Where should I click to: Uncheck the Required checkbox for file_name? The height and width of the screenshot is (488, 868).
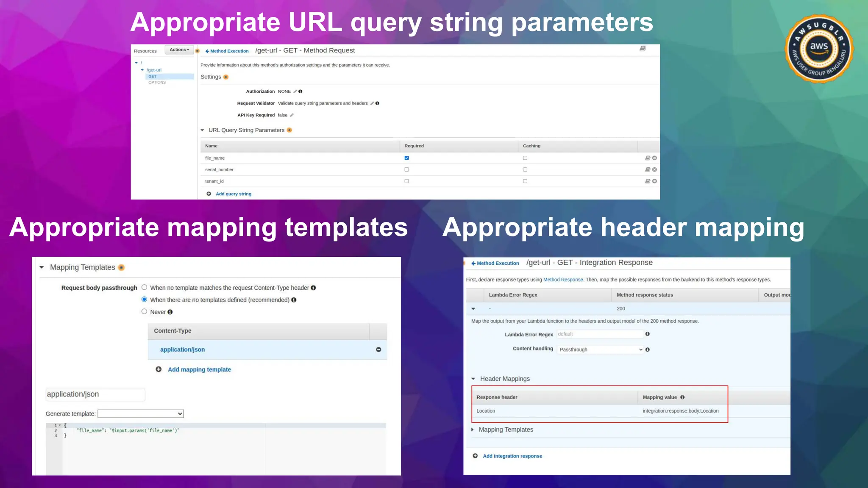[406, 158]
